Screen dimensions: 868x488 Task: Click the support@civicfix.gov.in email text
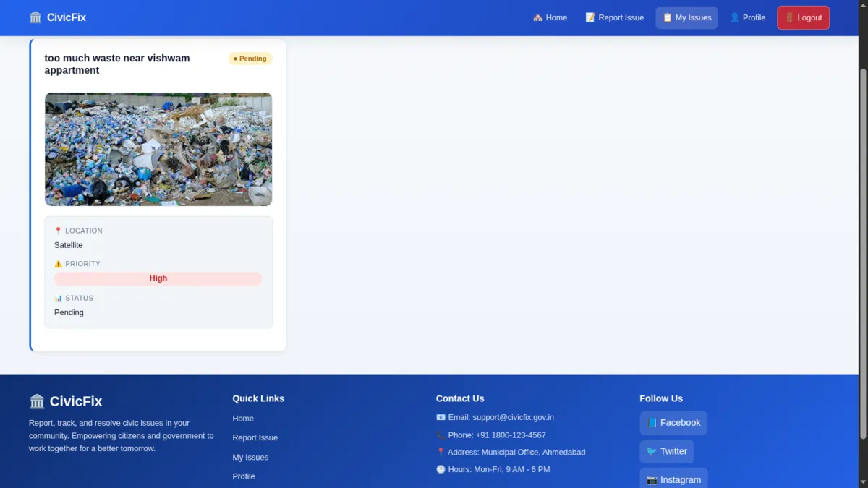point(514,417)
